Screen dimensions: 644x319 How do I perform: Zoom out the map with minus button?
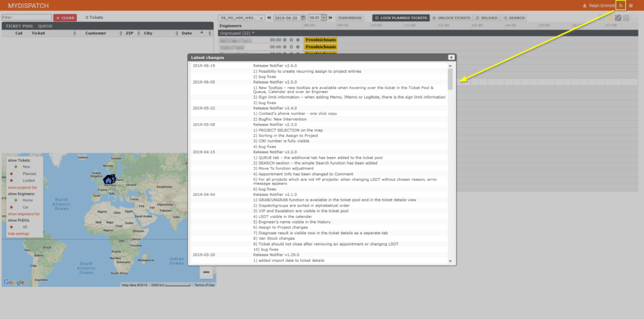click(206, 273)
